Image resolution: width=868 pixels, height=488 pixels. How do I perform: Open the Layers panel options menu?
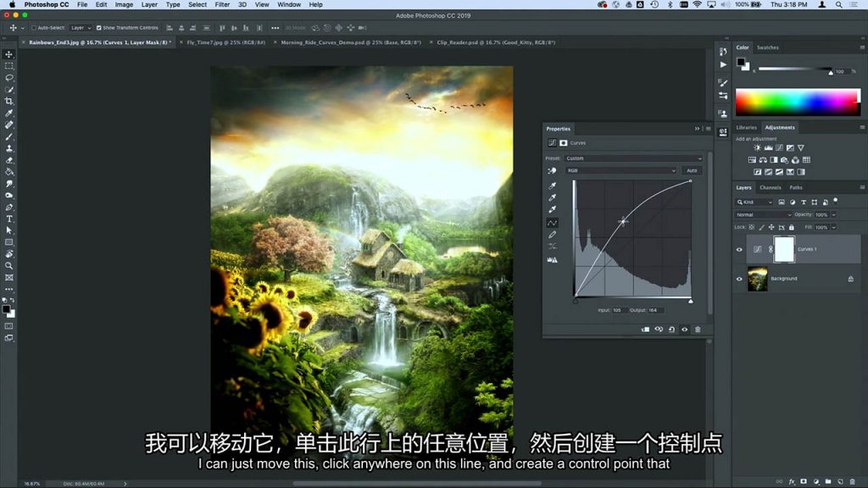(862, 187)
